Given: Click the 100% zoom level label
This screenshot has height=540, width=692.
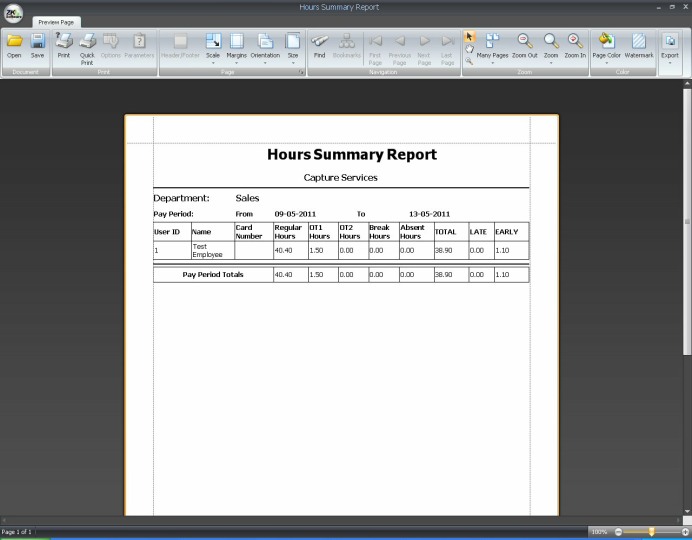Looking at the screenshot, I should coord(599,532).
